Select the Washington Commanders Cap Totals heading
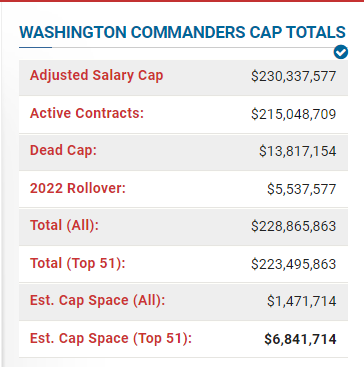 coord(182,32)
